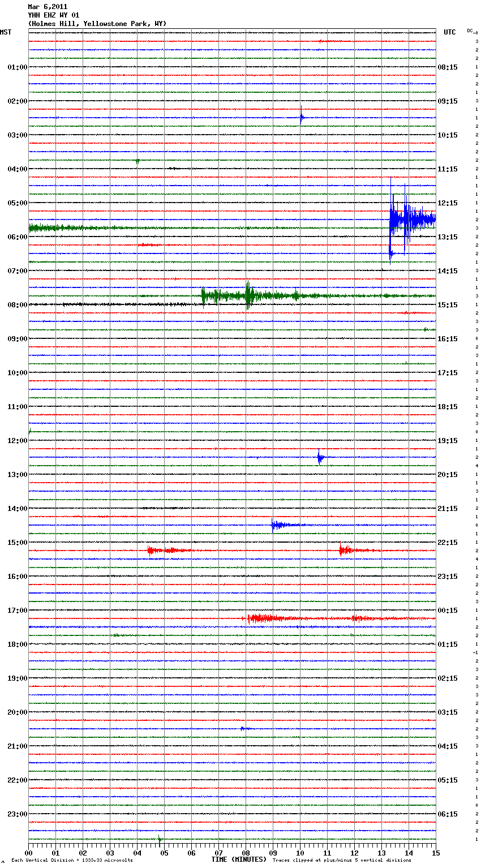Click UTC time label 15:15
Image resolution: width=481 pixels, height=868 pixels.
pos(448,305)
